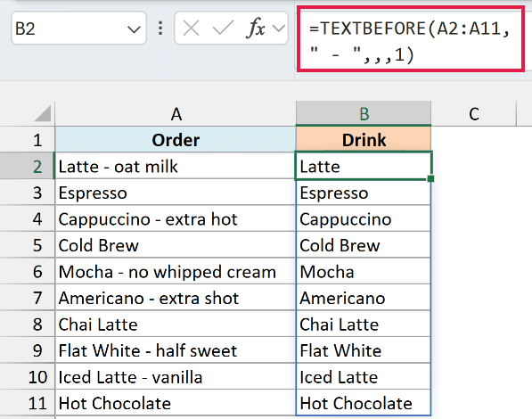Select column B header
Screen dimensions: 532x419
pos(364,114)
